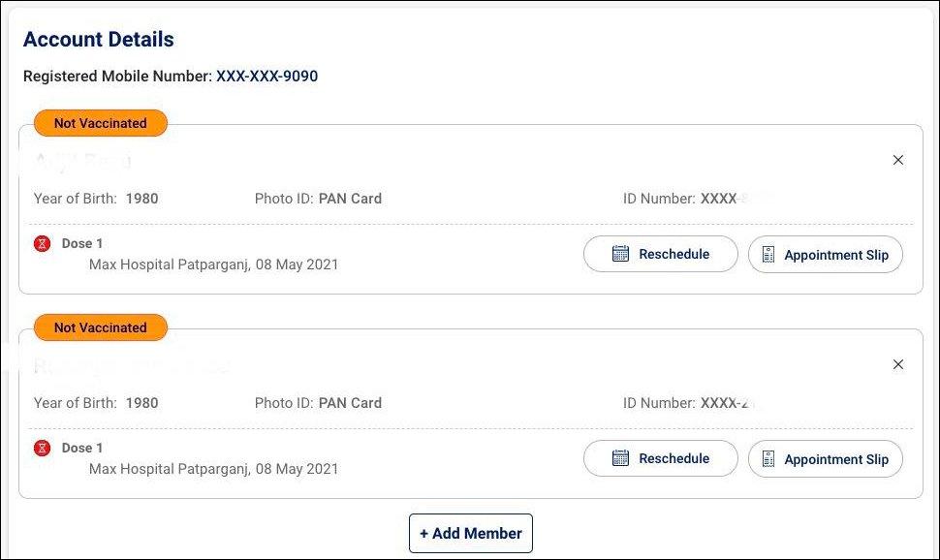Click the red hourglass icon beside the first member's Dose 1
940x560 pixels.
tap(42, 244)
